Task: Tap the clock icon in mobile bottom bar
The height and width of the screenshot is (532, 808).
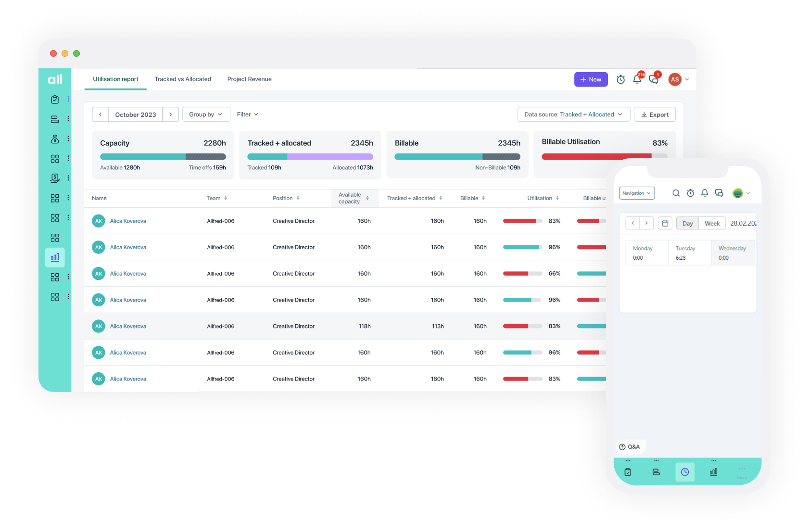Action: [684, 472]
